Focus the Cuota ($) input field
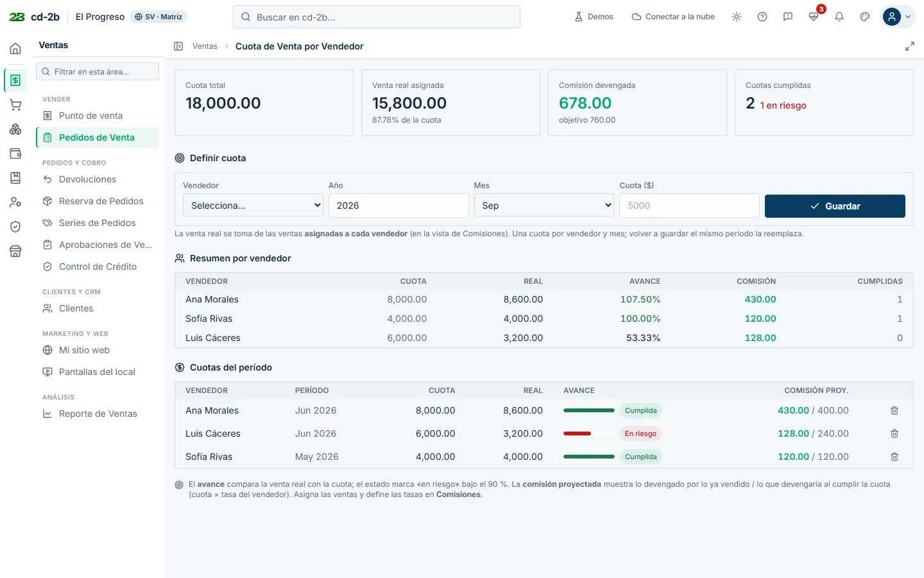This screenshot has height=578, width=924. [x=690, y=206]
